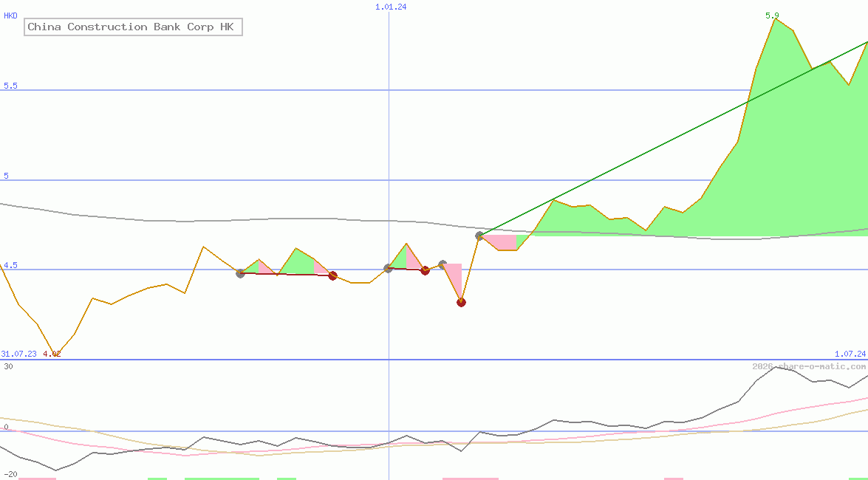868x480 pixels.
Task: Click the -20 indicator axis label
Action: 10,475
